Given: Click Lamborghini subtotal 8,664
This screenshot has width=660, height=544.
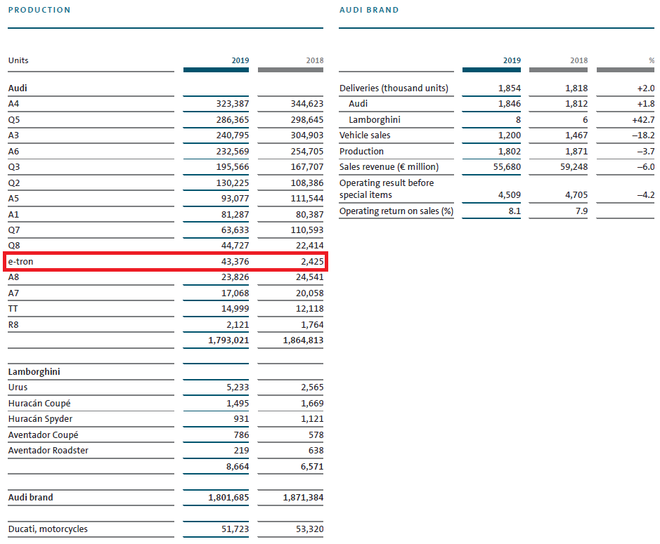Looking at the screenshot, I should tap(237, 467).
